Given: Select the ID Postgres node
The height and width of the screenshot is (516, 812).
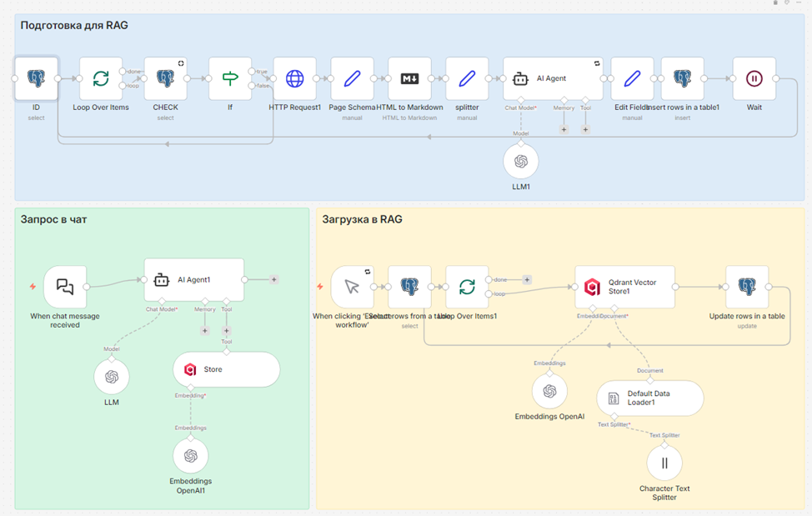Looking at the screenshot, I should click(36, 78).
